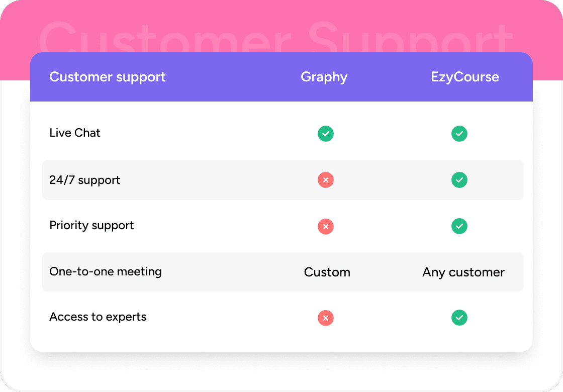Click the 24/7 support row label
Viewport: 563px width, 392px height.
click(x=85, y=180)
